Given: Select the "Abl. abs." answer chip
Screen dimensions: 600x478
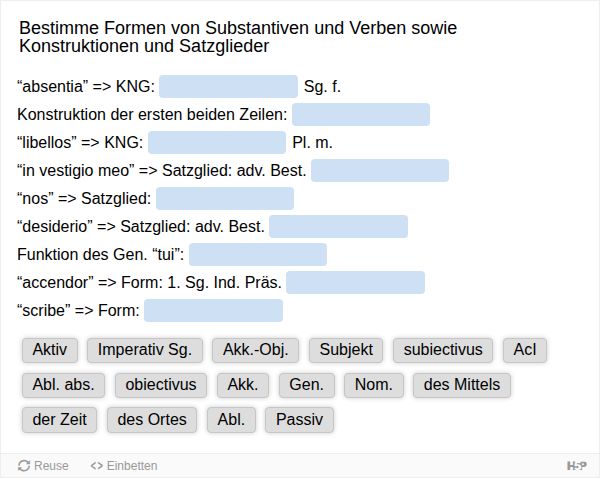Looking at the screenshot, I should pyautogui.click(x=63, y=385).
